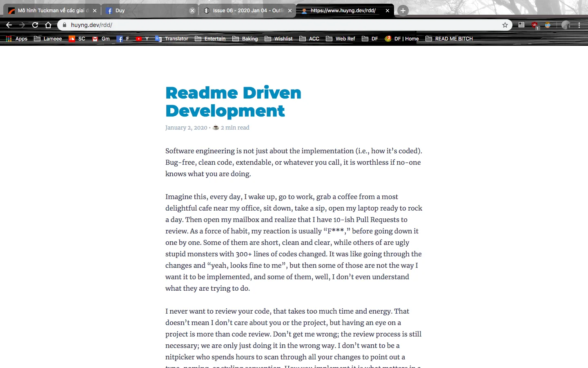Click the paragraph starting "Imagine this, every day"
Screen dimensions: 588x368
294,242
